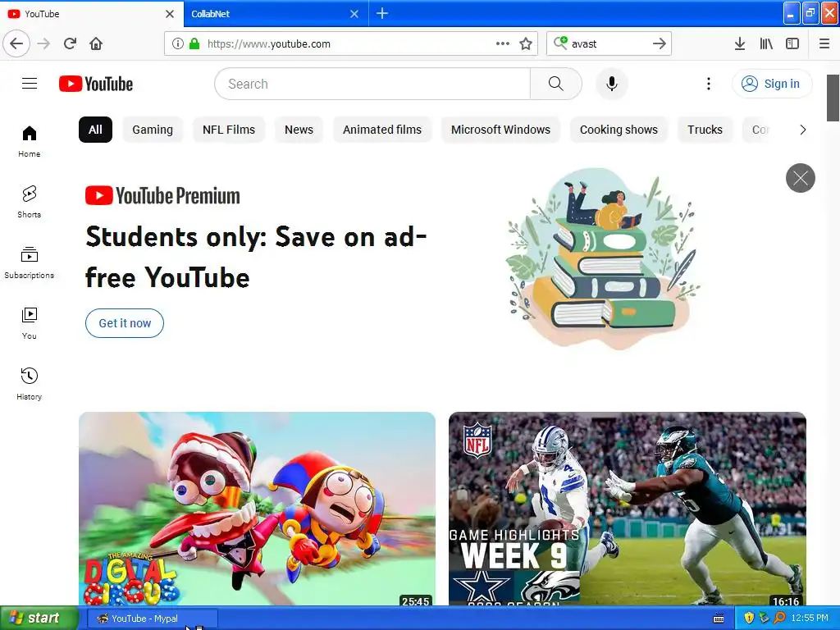Click the magnifier tray icon

[x=779, y=619]
